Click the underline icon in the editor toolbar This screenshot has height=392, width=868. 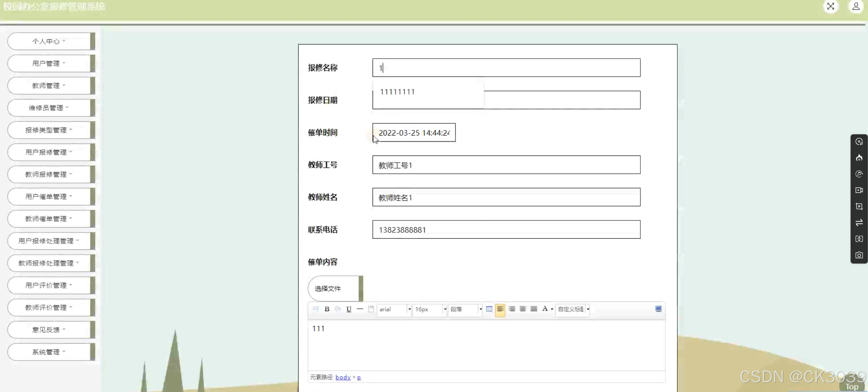(x=349, y=309)
